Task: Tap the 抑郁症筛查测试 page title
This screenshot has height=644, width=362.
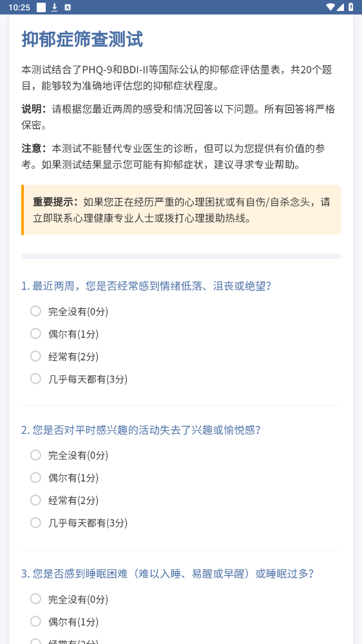Action: pyautogui.click(x=82, y=40)
